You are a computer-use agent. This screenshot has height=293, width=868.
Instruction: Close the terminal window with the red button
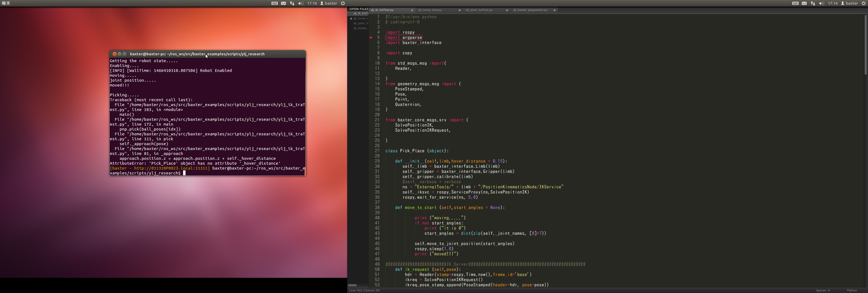[x=114, y=54]
